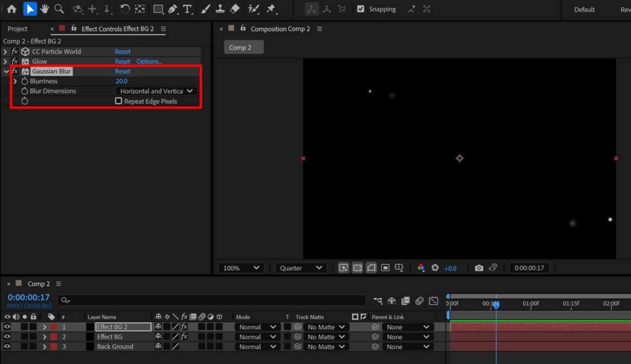Reset the CC Particle World effect
The width and height of the screenshot is (631, 364).
(x=123, y=52)
